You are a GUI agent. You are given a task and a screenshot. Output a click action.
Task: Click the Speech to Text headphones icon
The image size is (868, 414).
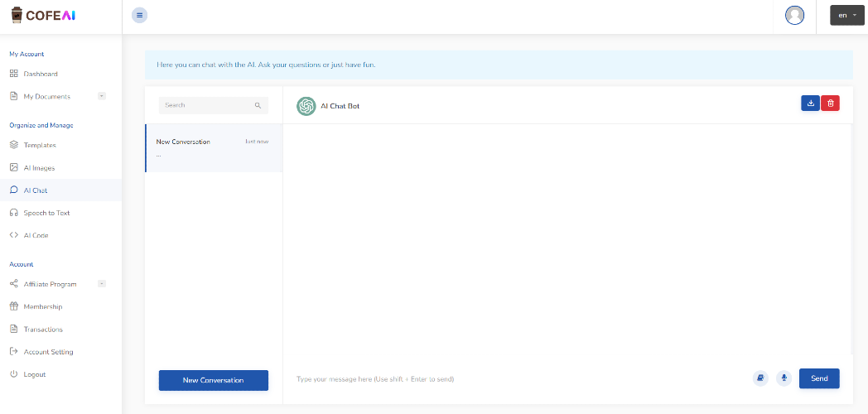[14, 213]
